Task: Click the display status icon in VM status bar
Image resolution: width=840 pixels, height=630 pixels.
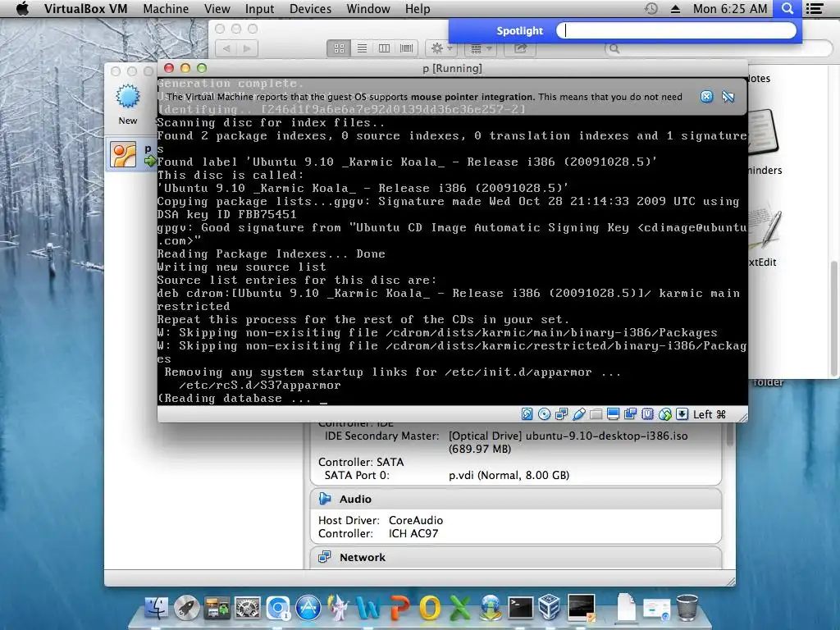Action: tap(614, 414)
